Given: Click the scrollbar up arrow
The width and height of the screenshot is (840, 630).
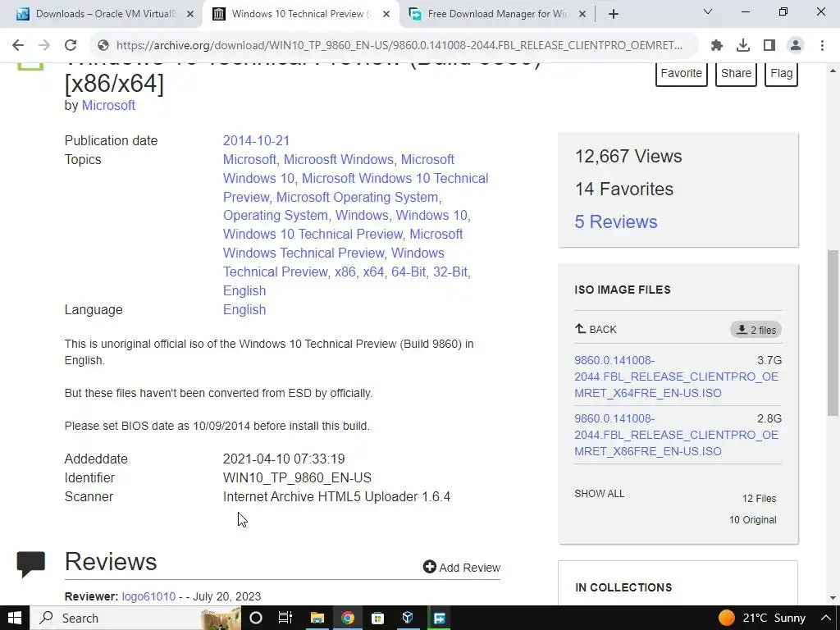Looking at the screenshot, I should 833,71.
